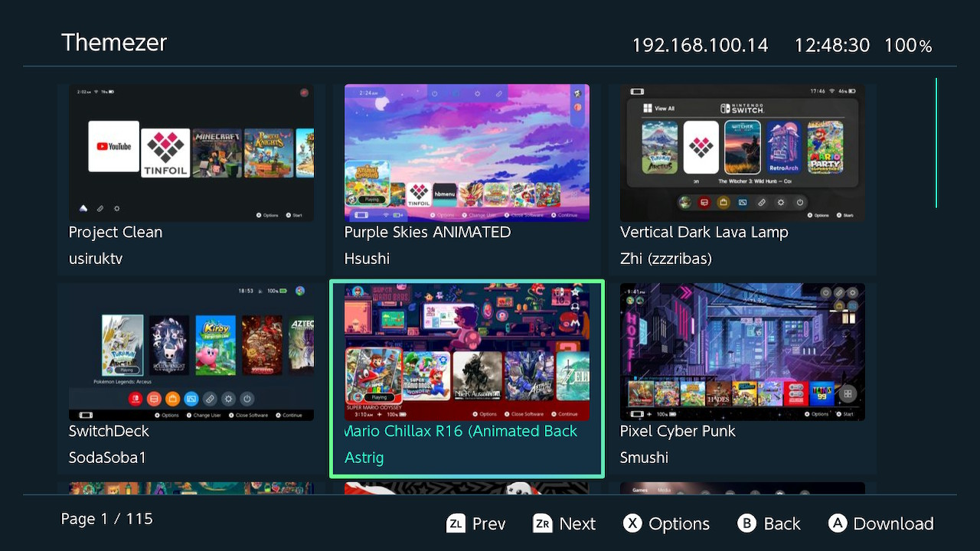Click the Next label in footer
This screenshot has width=980, height=551.
click(x=577, y=523)
